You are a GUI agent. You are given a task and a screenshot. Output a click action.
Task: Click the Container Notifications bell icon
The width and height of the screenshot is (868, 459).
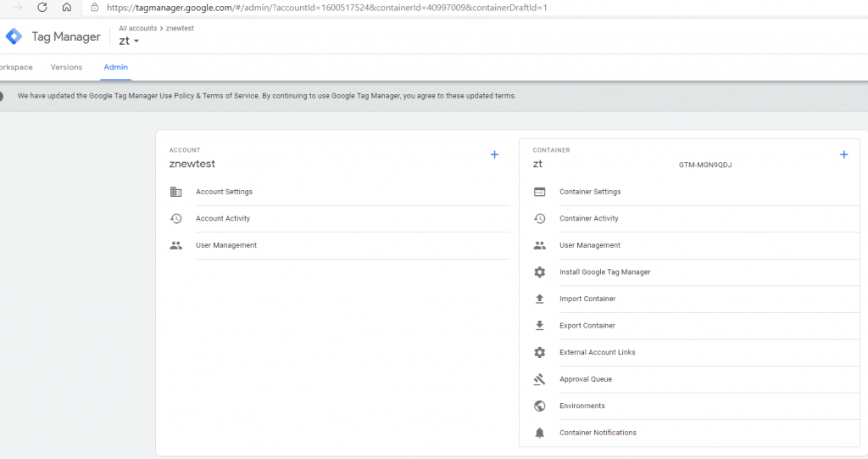pos(539,433)
